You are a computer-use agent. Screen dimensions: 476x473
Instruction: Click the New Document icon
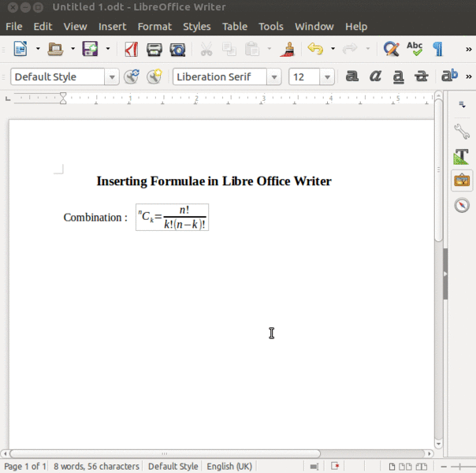[20, 49]
